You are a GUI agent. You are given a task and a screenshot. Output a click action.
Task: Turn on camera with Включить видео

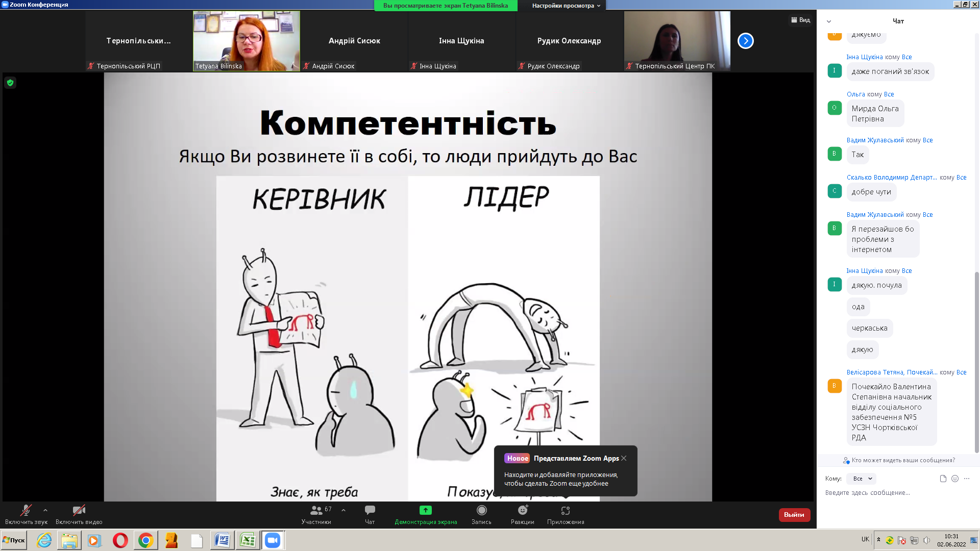point(79,514)
